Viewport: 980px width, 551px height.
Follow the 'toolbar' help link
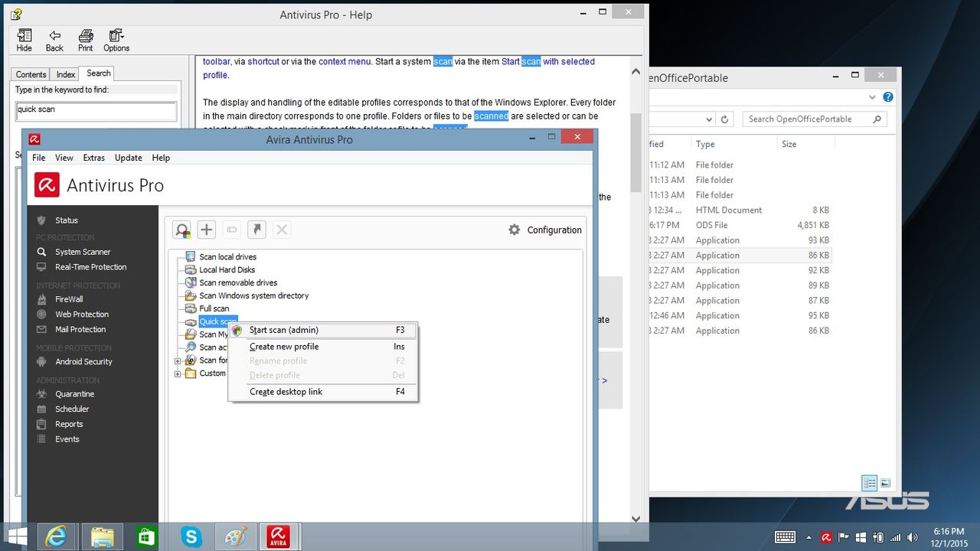[x=217, y=61]
